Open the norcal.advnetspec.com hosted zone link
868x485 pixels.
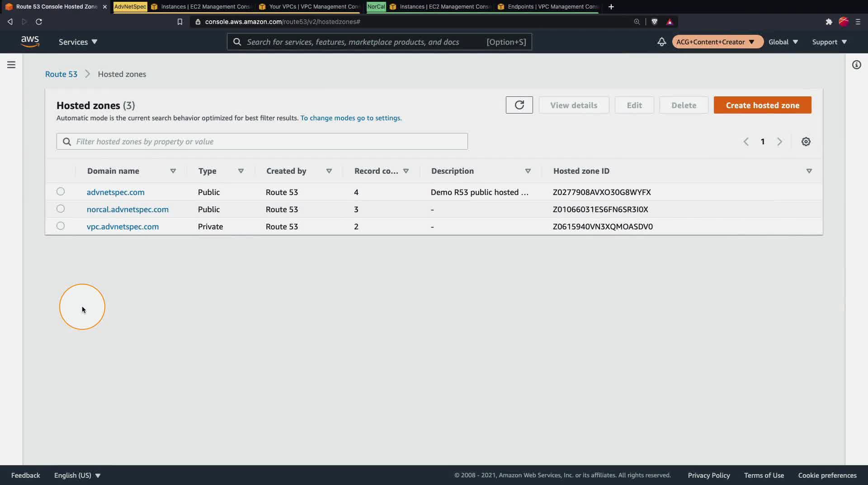point(127,209)
